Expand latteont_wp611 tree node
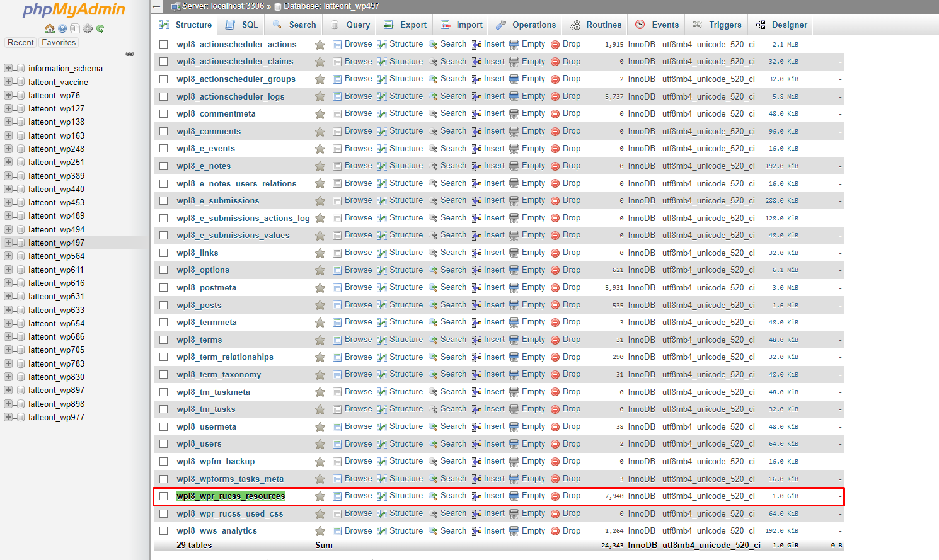The height and width of the screenshot is (560, 939). [x=8, y=270]
